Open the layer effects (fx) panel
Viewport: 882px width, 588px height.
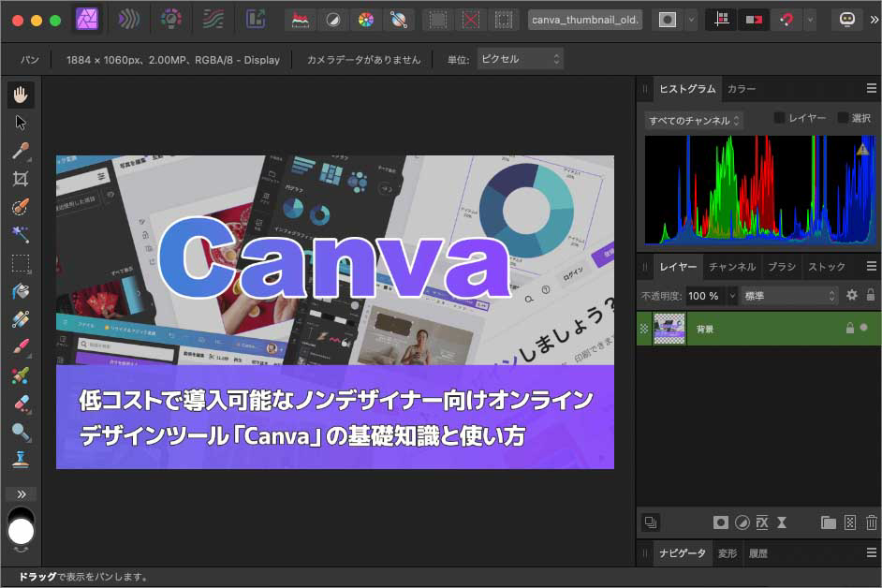(x=763, y=522)
